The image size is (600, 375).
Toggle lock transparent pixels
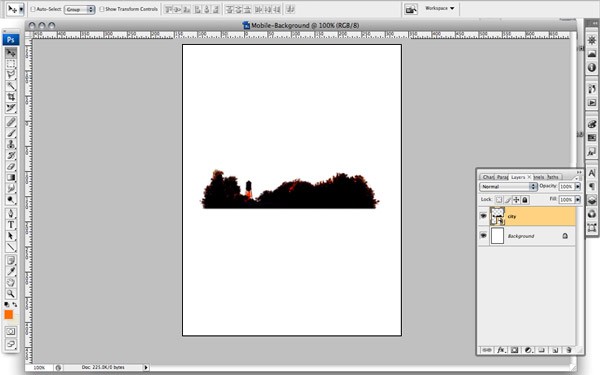499,199
